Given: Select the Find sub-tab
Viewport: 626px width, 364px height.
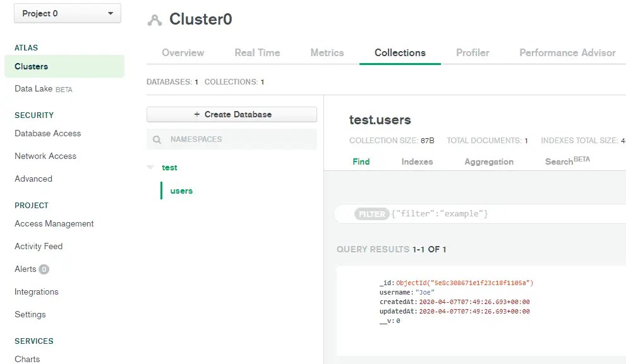Looking at the screenshot, I should click(361, 161).
